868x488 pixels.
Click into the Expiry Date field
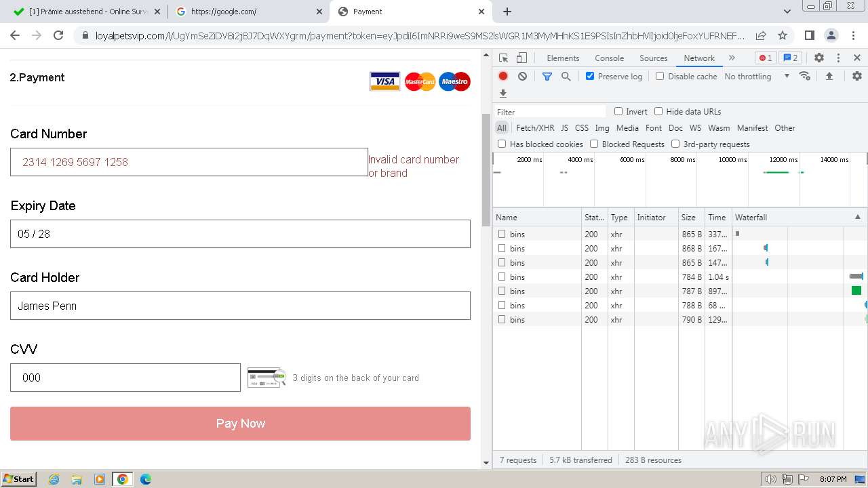point(240,234)
